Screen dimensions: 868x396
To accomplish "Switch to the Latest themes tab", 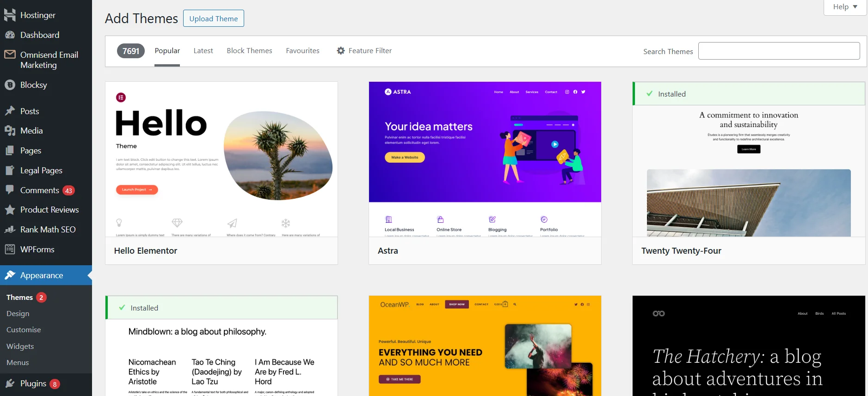I will coord(203,51).
